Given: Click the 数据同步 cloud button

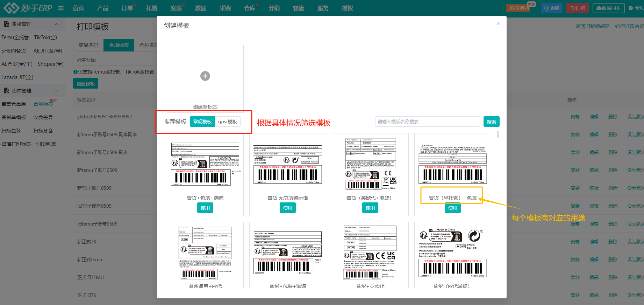Looking at the screenshot, I should 608,8.
